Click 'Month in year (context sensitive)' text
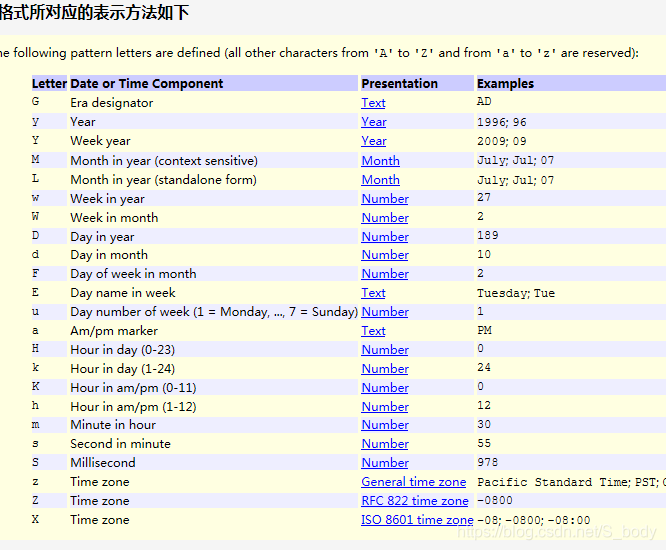 [x=164, y=161]
